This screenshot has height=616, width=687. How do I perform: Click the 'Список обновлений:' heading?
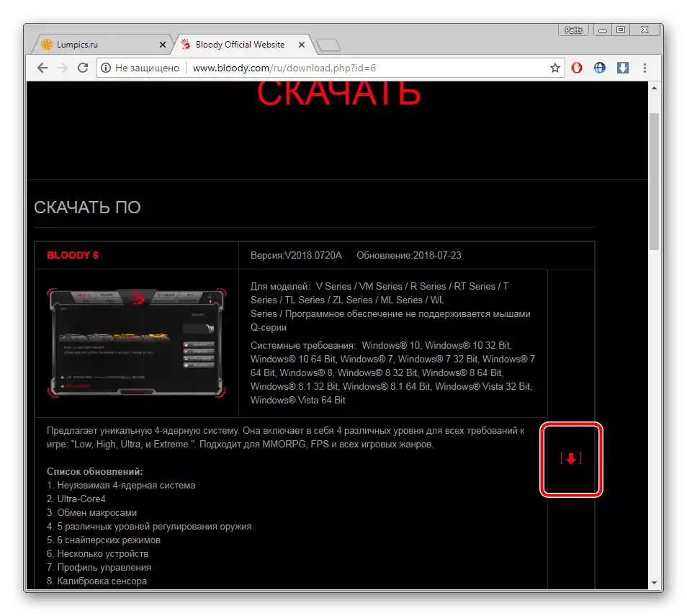click(94, 472)
